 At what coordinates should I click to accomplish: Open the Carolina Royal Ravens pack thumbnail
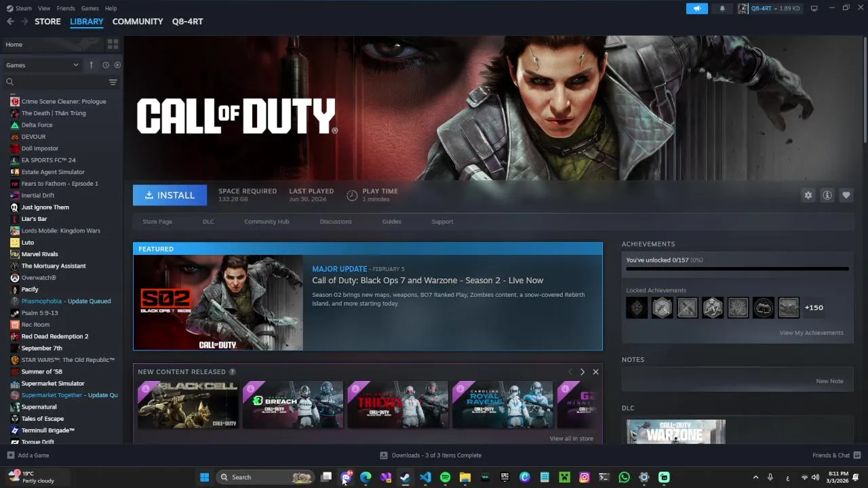click(502, 405)
